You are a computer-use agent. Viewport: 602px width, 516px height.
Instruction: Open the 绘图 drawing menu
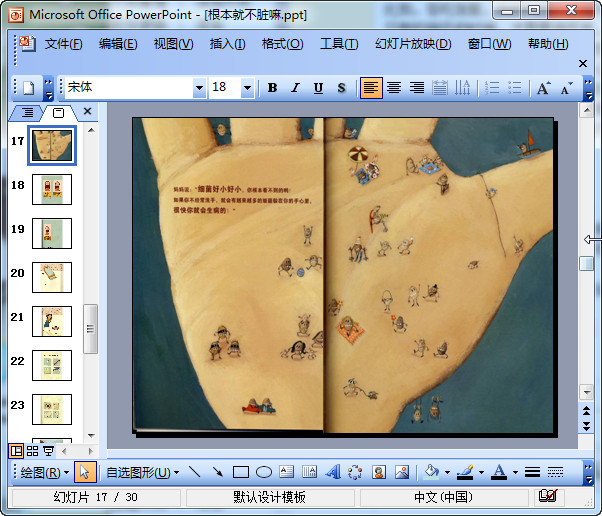coord(44,472)
